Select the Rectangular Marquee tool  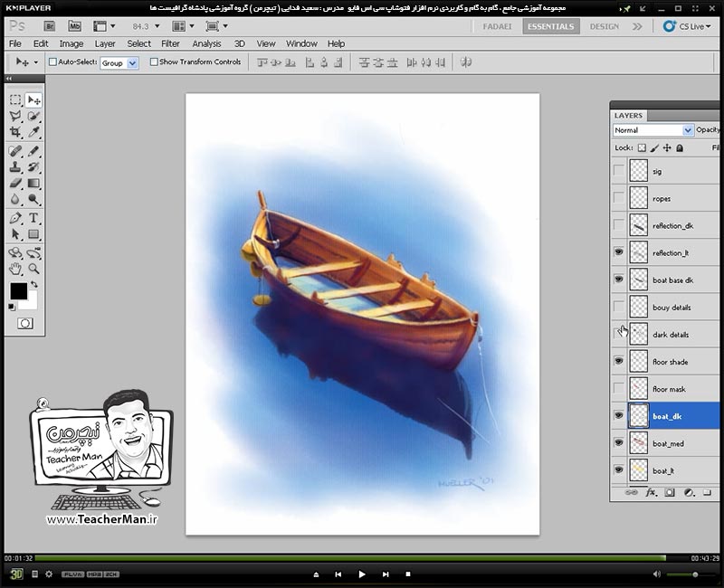point(15,100)
